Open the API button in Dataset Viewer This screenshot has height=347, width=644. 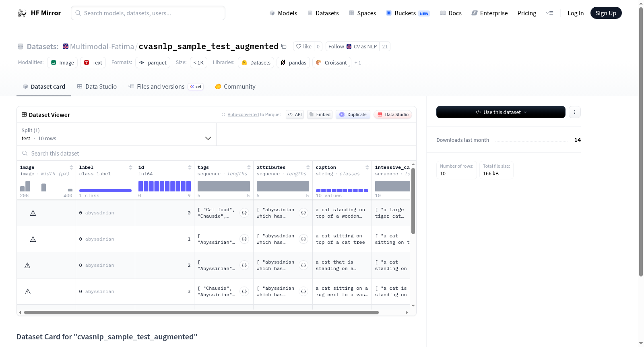295,114
